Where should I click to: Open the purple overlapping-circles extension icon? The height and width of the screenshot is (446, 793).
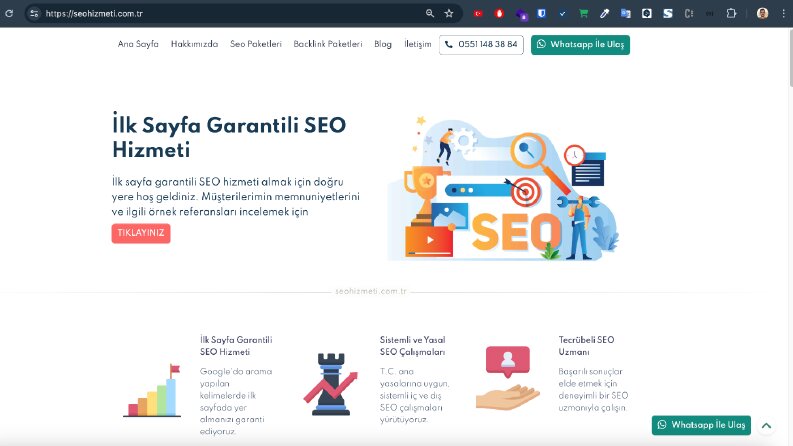(x=521, y=14)
